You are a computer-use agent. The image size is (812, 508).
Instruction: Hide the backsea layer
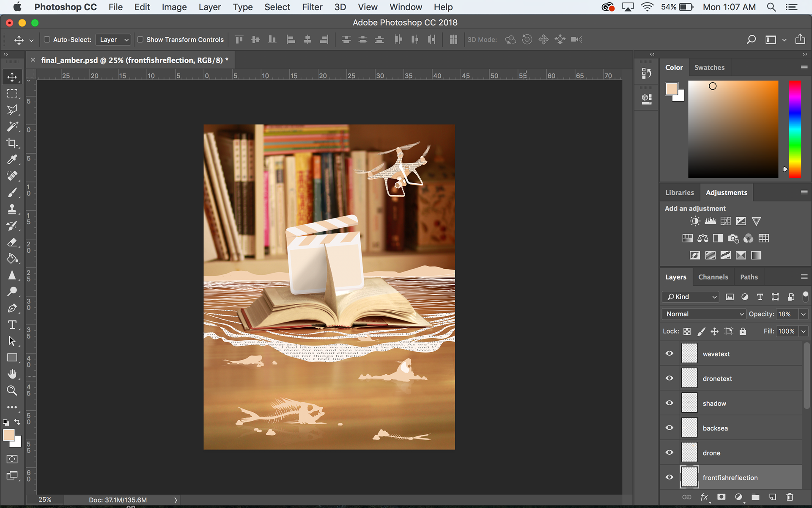coord(669,428)
